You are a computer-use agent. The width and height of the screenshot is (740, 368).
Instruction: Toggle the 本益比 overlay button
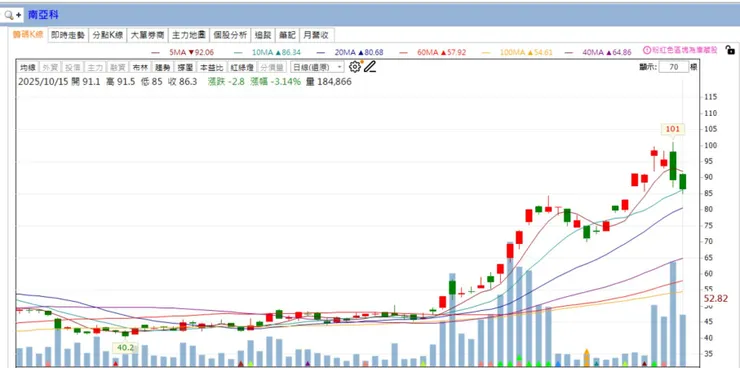210,67
